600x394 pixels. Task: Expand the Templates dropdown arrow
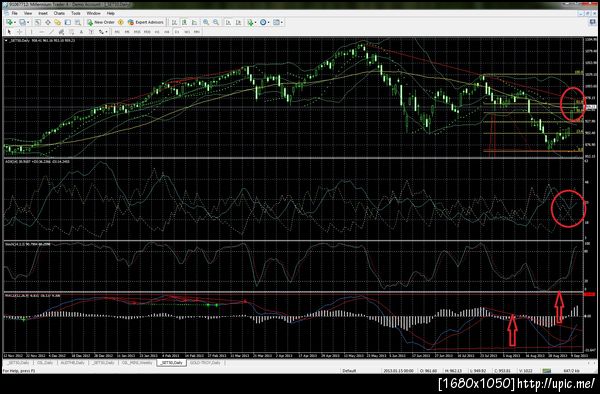[x=282, y=22]
